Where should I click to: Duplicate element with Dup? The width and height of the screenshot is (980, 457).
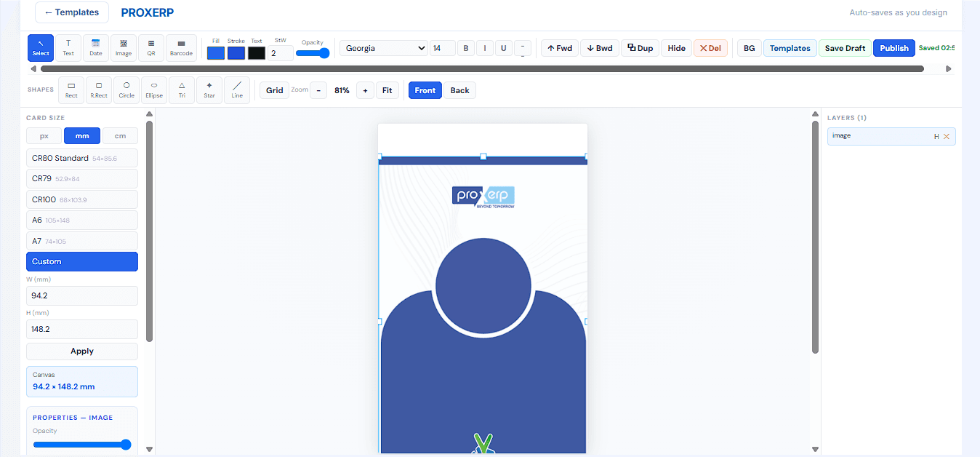(x=640, y=48)
